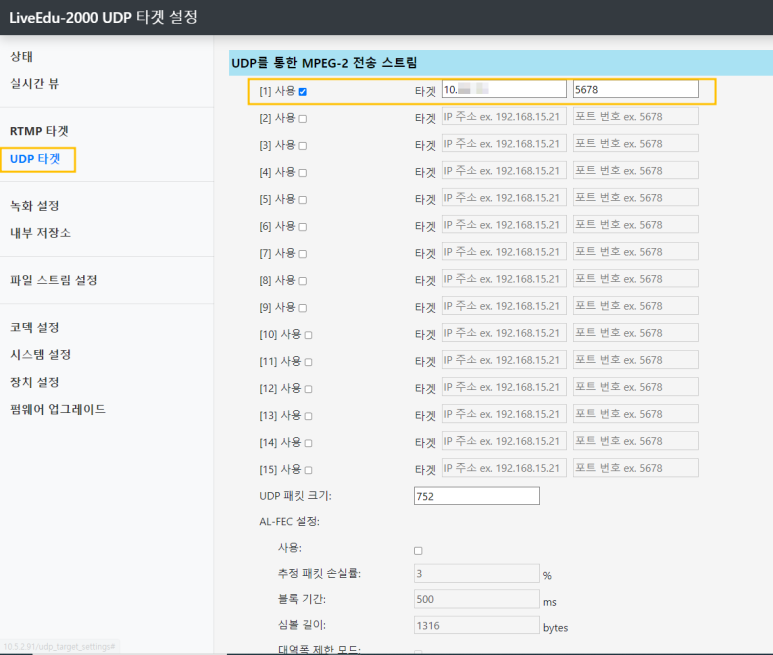Click target [1] port field 5678
Screen dimensions: 773x655
635,89
